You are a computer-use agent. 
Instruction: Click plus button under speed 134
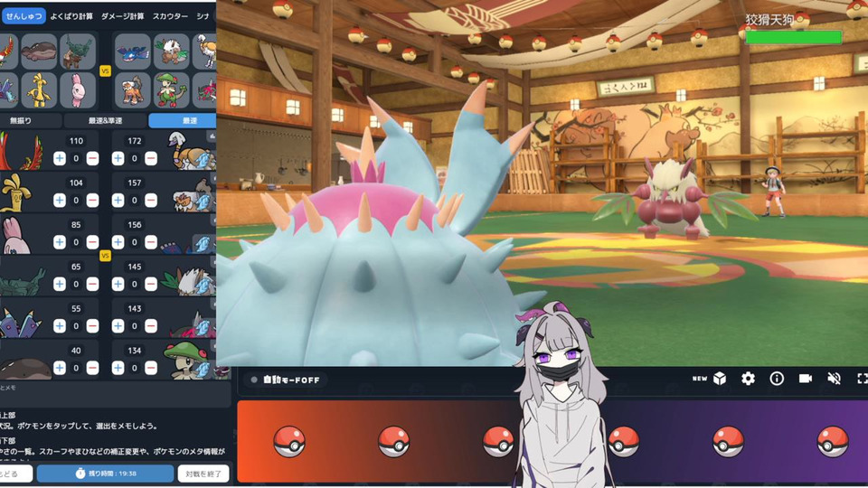click(118, 368)
